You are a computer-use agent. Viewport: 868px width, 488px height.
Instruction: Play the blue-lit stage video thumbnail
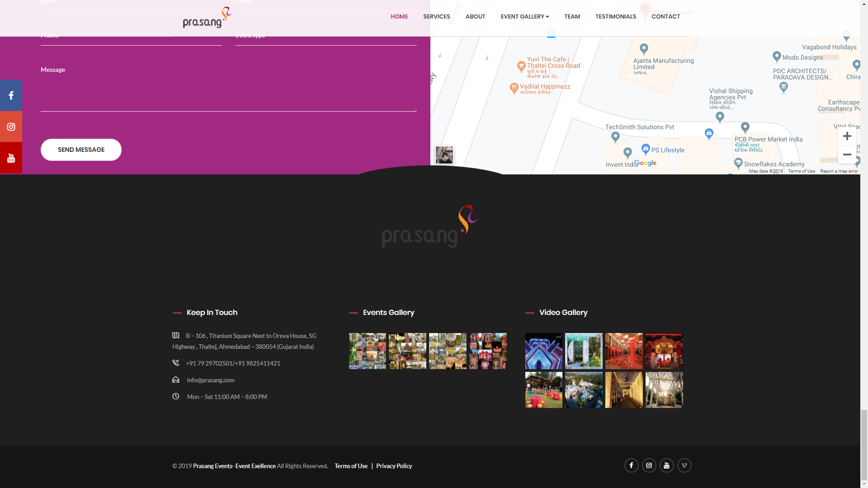point(544,351)
